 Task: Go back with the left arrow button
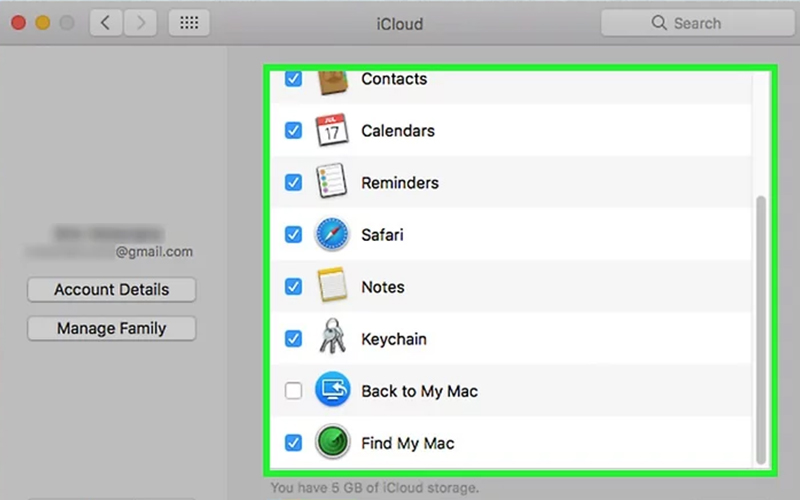(x=107, y=22)
